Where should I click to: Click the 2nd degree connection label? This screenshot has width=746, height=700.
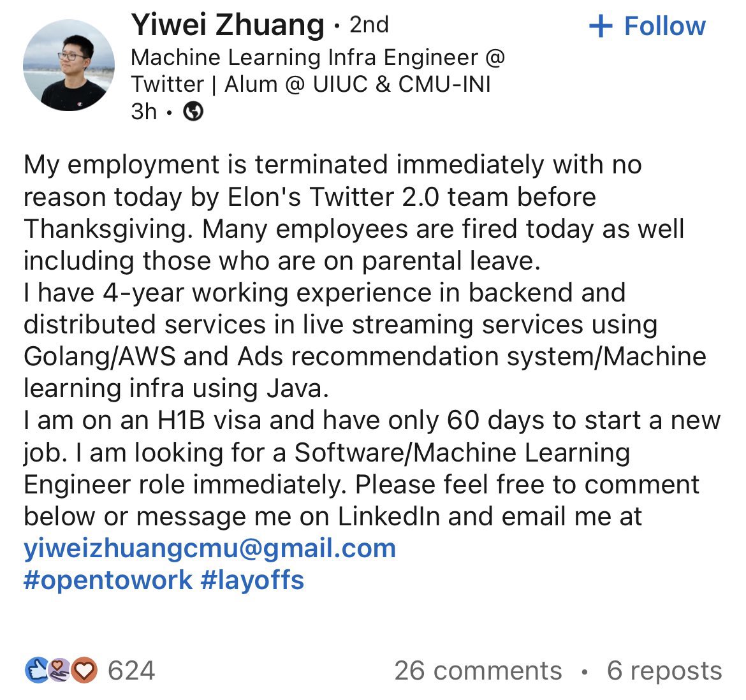click(369, 25)
